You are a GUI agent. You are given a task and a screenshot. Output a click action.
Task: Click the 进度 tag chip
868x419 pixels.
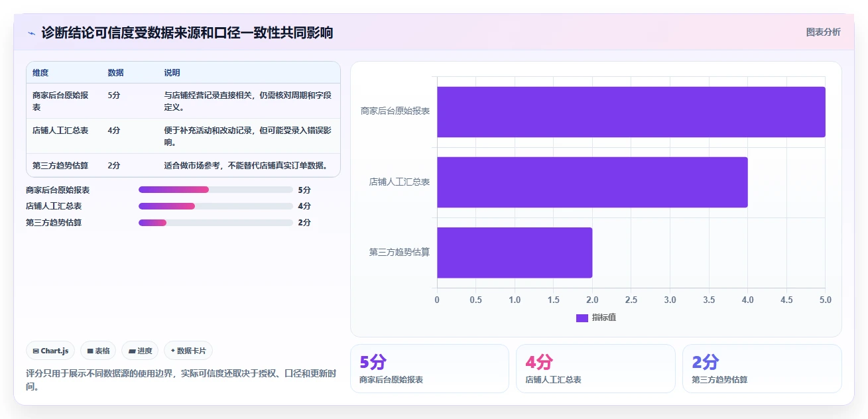[140, 351]
